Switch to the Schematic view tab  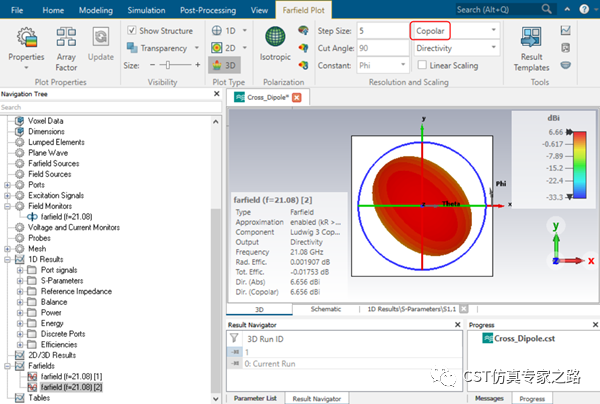pyautogui.click(x=325, y=309)
